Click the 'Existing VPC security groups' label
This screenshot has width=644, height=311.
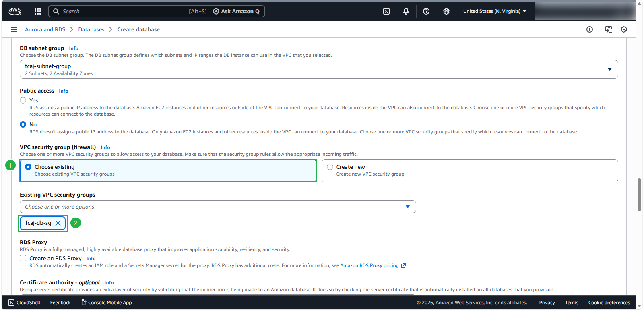[58, 195]
